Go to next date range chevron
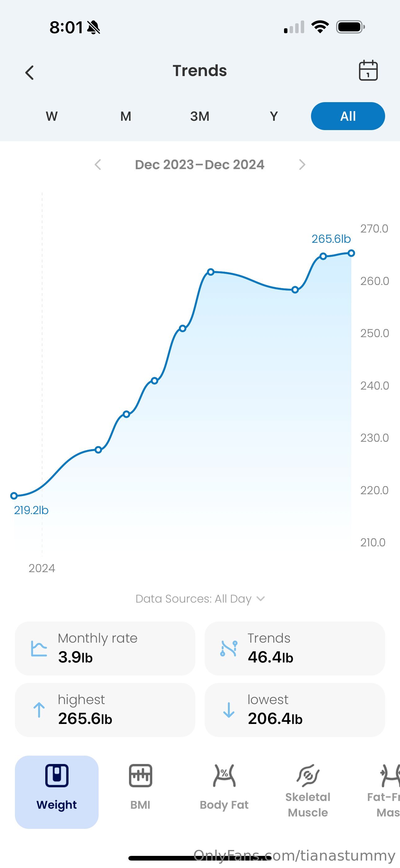Image resolution: width=400 pixels, height=868 pixels. click(302, 165)
